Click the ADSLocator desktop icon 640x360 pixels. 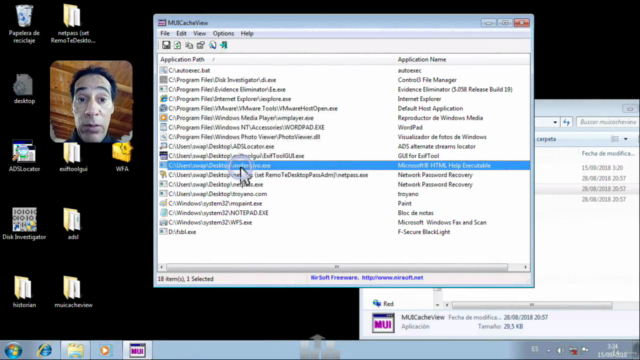24,156
